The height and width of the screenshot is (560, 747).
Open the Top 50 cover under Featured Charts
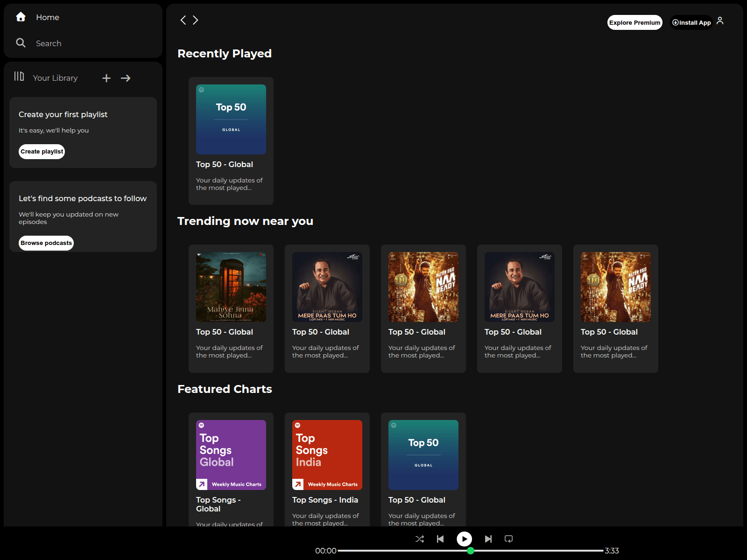tap(423, 455)
